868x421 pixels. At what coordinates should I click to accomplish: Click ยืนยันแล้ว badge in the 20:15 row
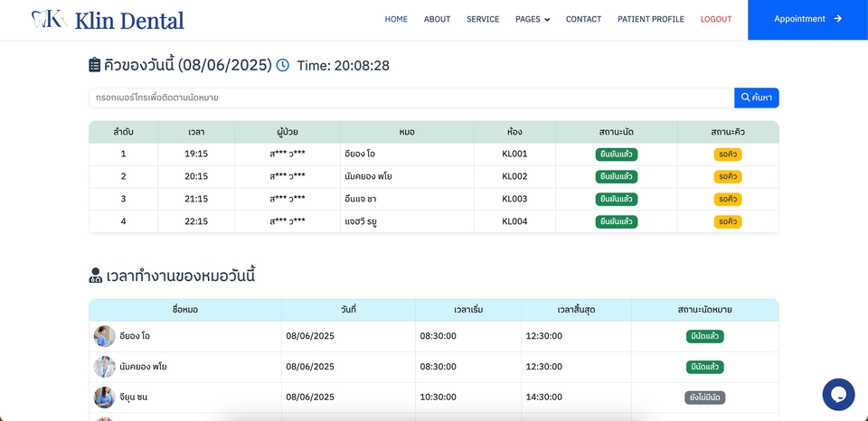(616, 176)
